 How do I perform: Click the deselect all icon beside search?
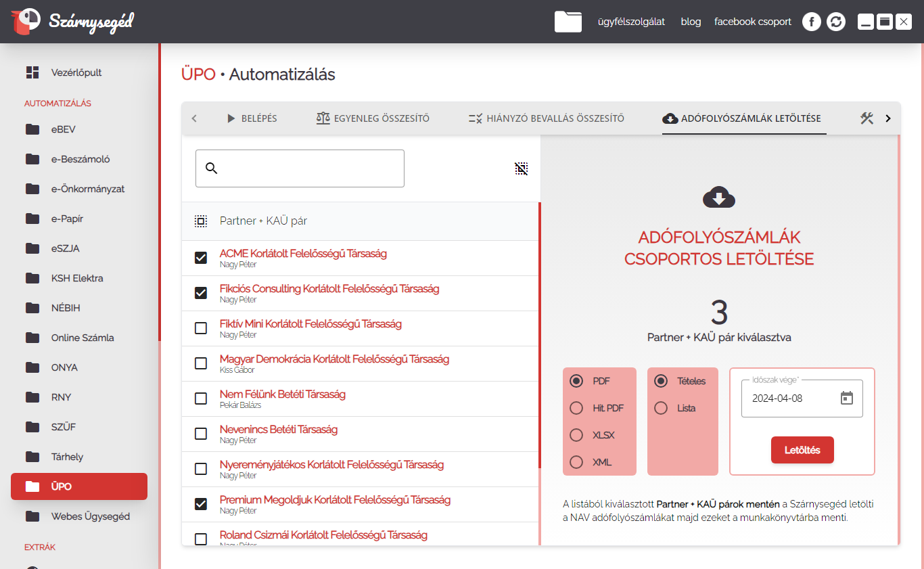(521, 168)
